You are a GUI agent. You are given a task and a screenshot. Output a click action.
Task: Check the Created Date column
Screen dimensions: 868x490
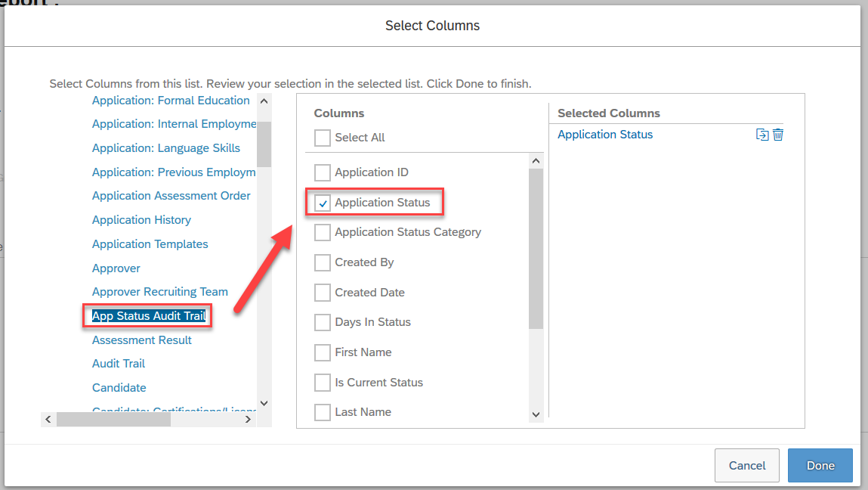(x=322, y=292)
